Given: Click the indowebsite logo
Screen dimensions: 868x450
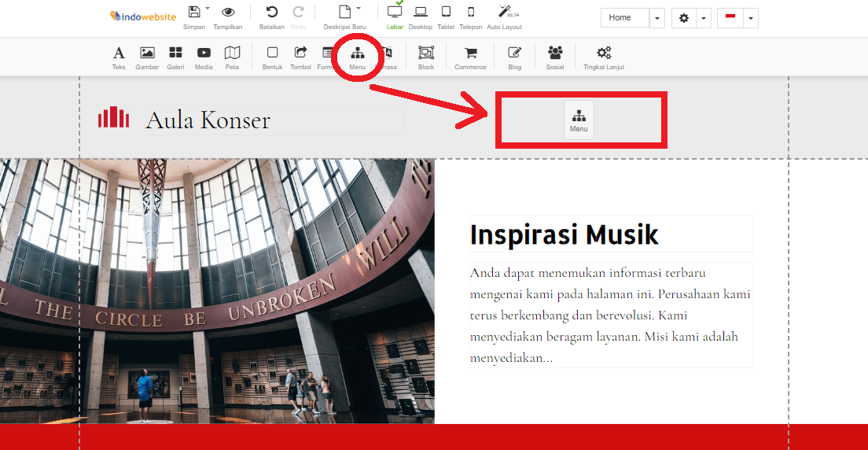Looking at the screenshot, I should pos(143,17).
